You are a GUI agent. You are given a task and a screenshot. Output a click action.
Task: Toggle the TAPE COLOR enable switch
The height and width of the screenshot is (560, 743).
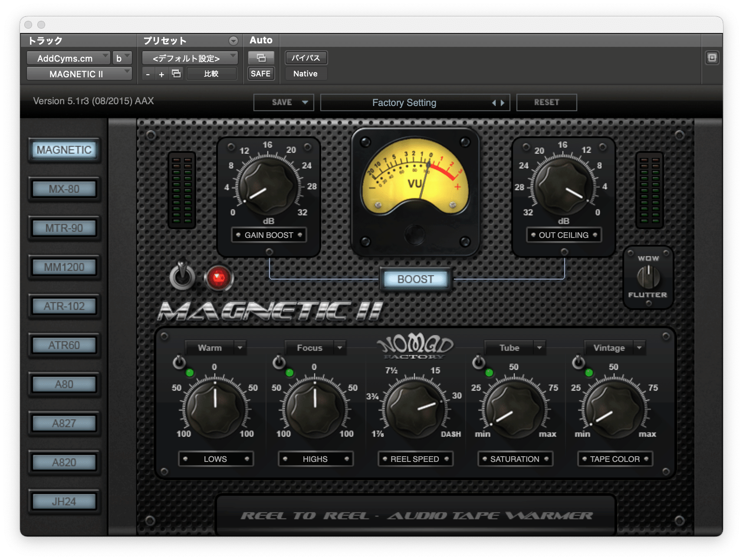578,362
